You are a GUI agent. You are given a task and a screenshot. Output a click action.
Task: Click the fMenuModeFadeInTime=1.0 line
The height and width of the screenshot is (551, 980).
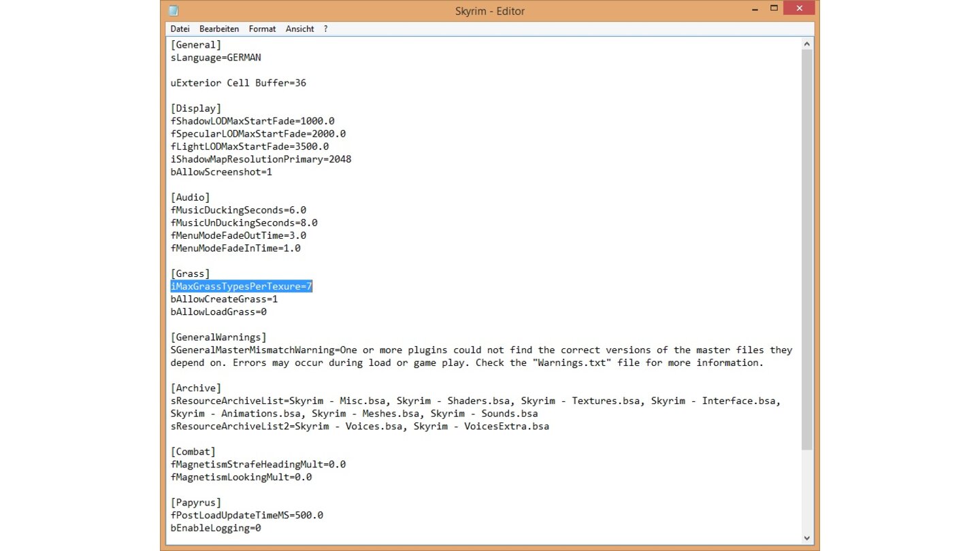[x=235, y=248]
